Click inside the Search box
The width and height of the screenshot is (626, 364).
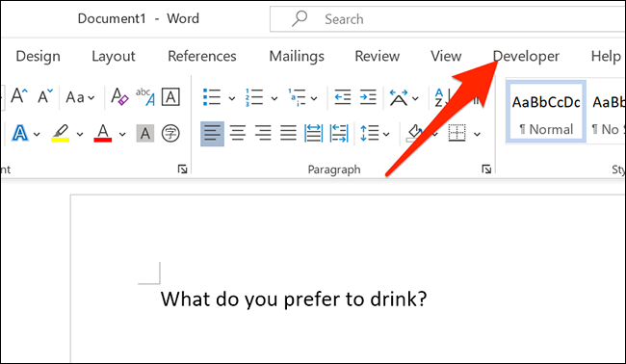[447, 18]
